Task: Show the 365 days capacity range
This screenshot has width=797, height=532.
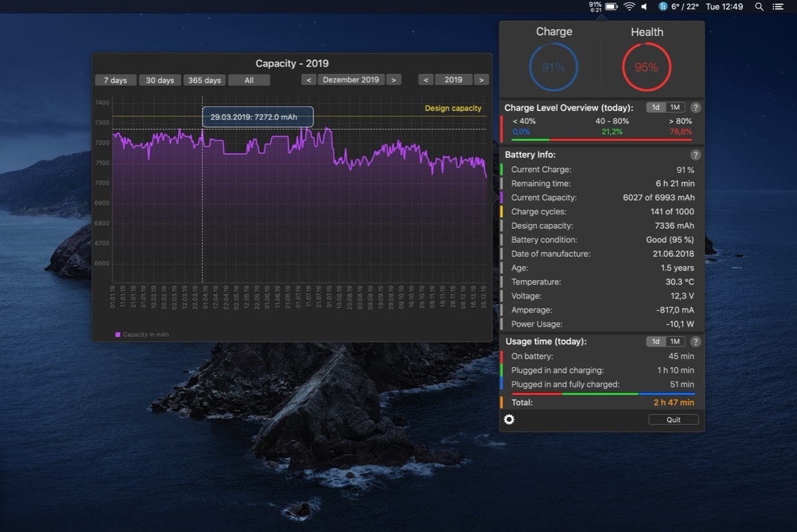Action: [204, 80]
